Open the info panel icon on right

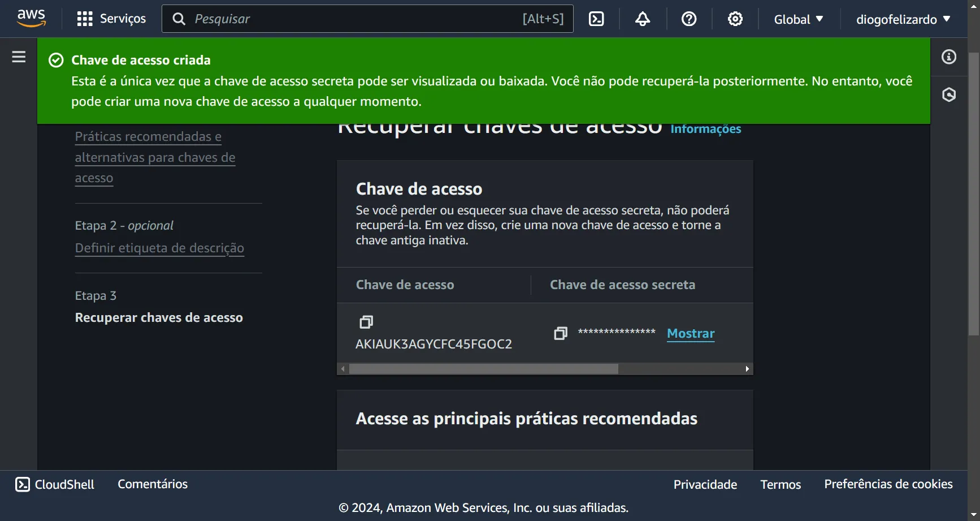click(949, 57)
